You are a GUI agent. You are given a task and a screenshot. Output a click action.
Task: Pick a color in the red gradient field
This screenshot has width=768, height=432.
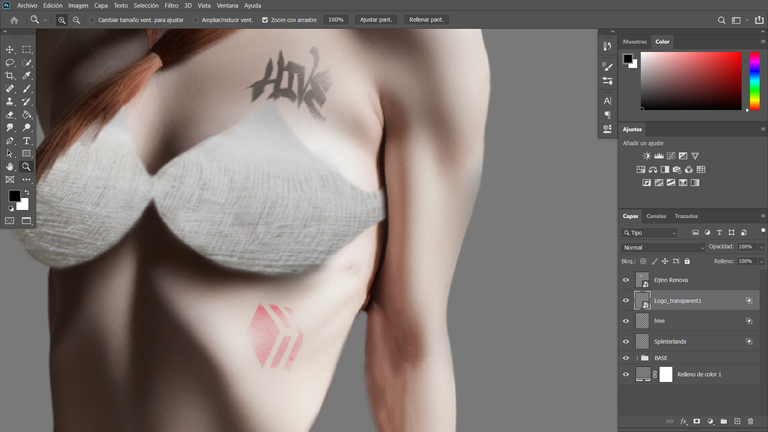click(x=691, y=81)
